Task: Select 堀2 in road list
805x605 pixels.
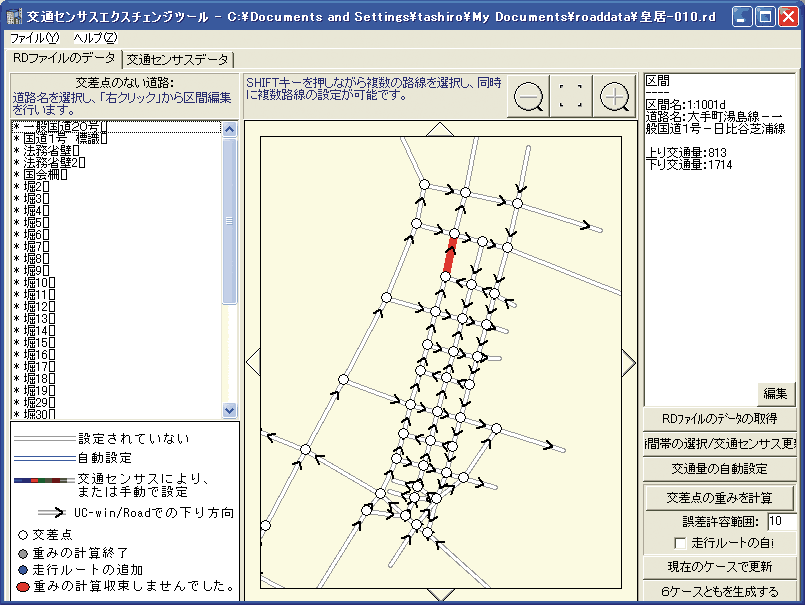Action: click(117, 187)
